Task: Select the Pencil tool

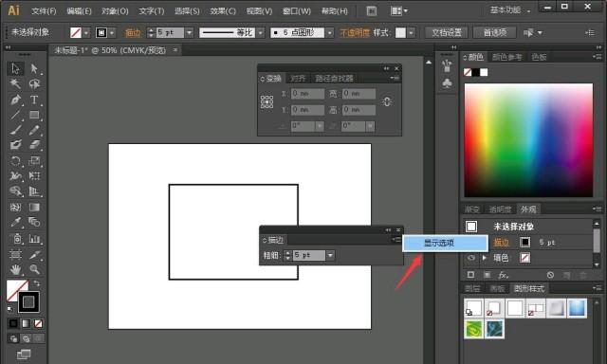Action: (34, 130)
